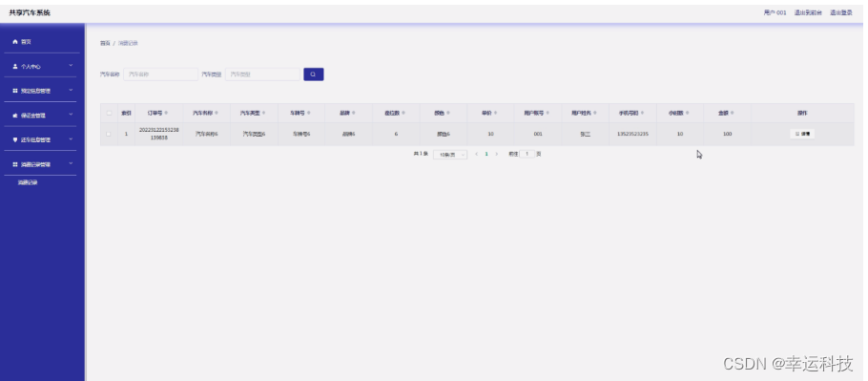Expand the 预定信息管理 chevron
Screen dimensions: 868x381
[x=71, y=91]
